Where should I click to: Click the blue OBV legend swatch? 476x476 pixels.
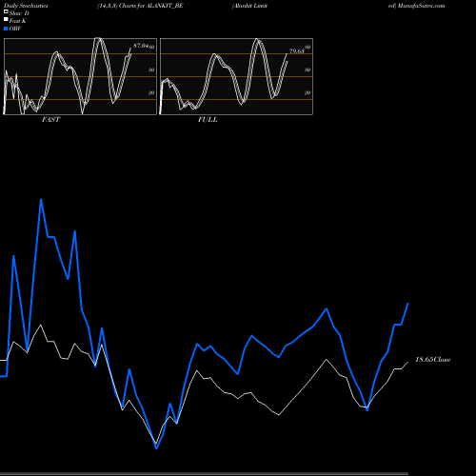pos(6,29)
